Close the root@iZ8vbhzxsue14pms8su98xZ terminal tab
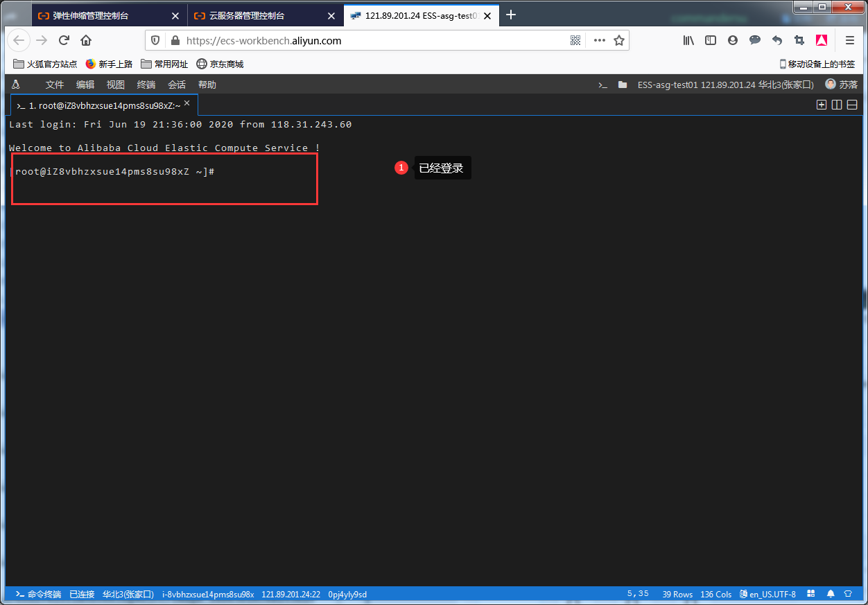868x605 pixels. tap(186, 103)
